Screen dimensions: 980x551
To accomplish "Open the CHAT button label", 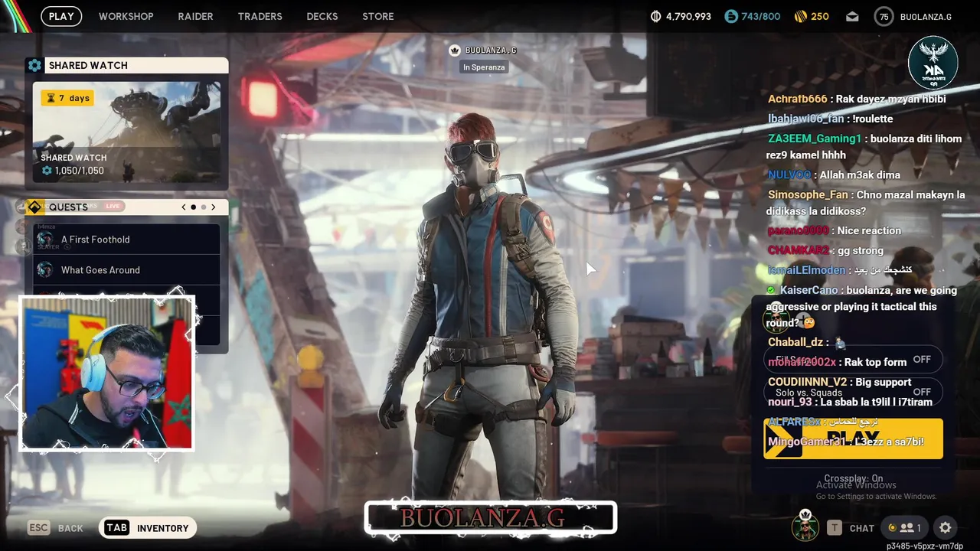I will (x=862, y=529).
